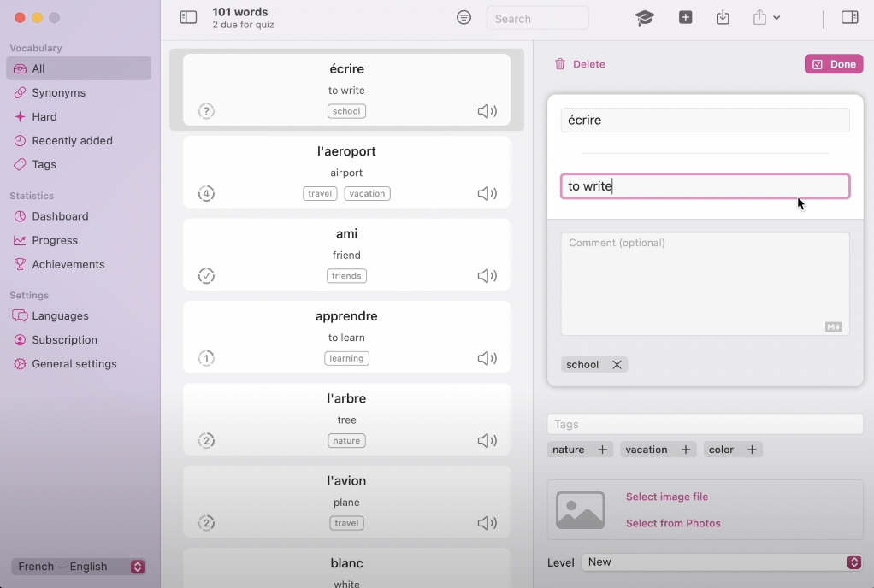Screen dimensions: 874x588
Task: Add the nature tag to the word
Action: click(x=602, y=450)
